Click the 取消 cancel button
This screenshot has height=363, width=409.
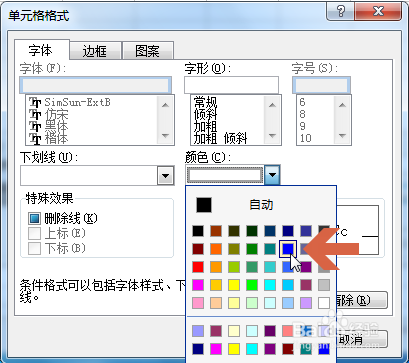362,339
